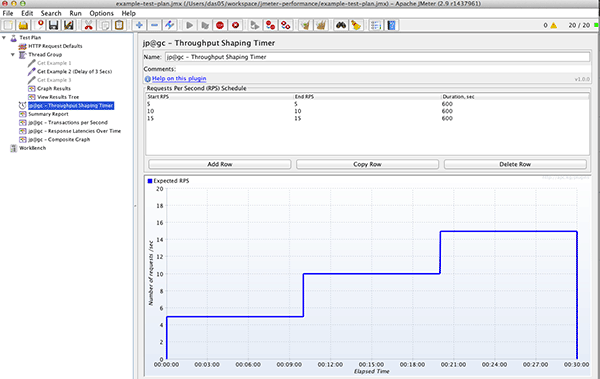Click the red Stop test icon
Image resolution: width=600 pixels, height=379 pixels.
click(220, 25)
